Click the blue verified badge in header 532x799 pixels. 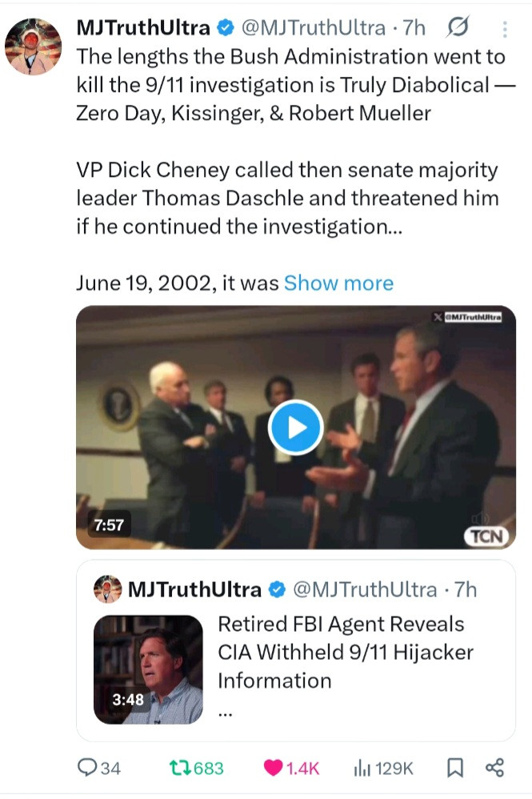click(x=226, y=29)
